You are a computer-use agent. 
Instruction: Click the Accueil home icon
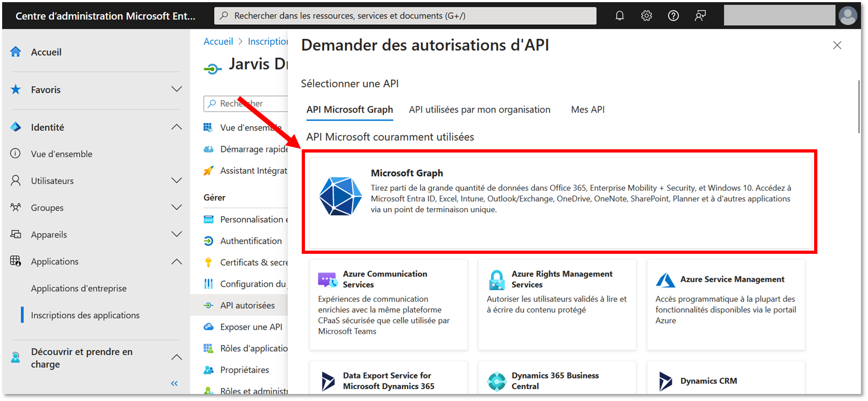tap(16, 52)
